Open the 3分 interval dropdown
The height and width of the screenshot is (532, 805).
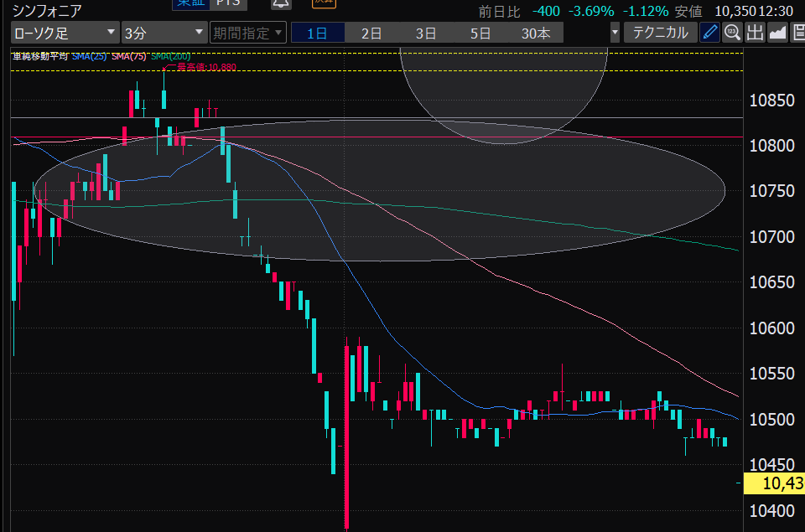point(164,34)
